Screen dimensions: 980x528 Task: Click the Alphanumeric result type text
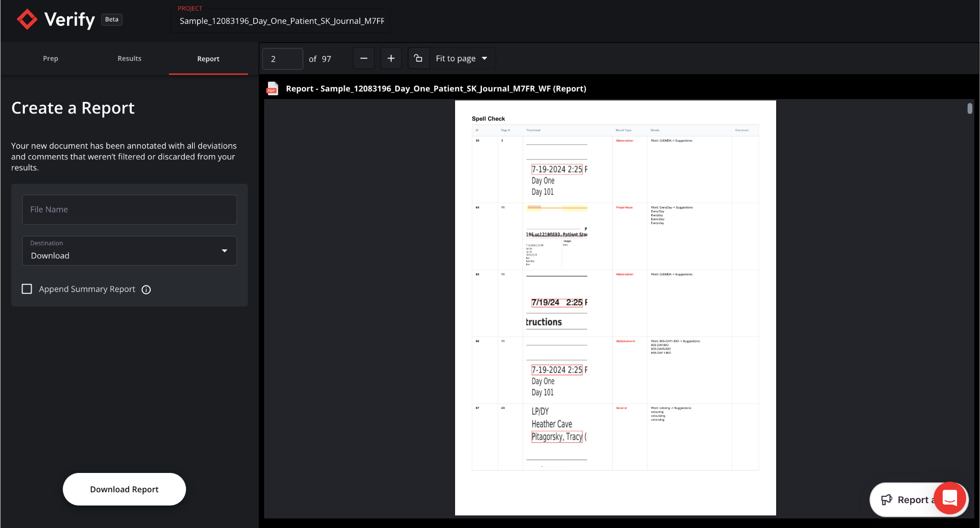pyautogui.click(x=625, y=341)
